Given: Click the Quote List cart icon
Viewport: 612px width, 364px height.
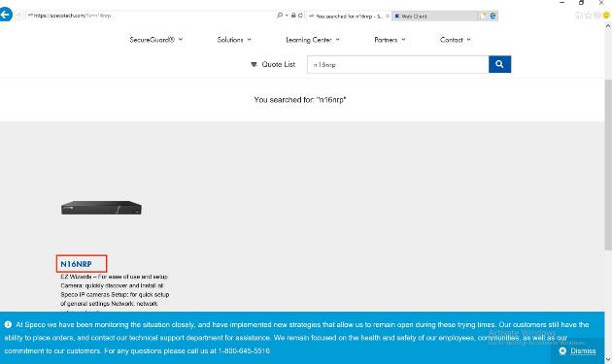Looking at the screenshot, I should (254, 64).
